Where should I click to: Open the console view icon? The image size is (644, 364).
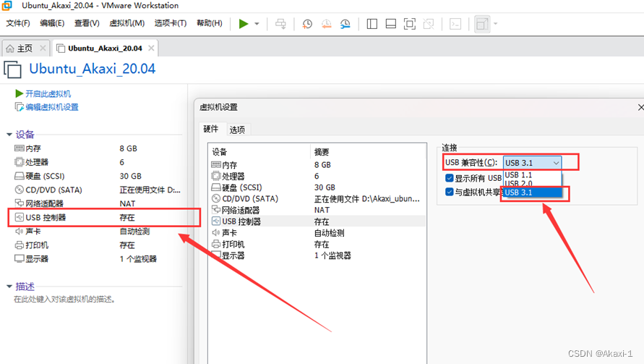coord(455,24)
